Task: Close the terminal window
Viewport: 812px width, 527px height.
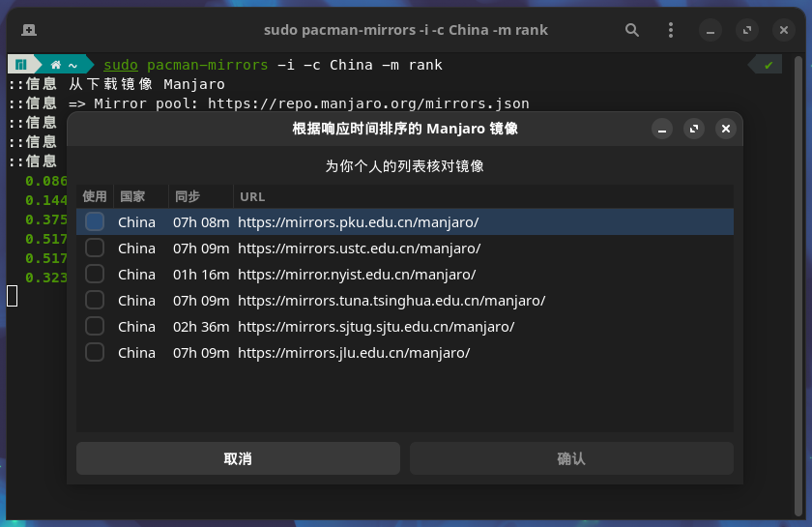Action: point(784,31)
